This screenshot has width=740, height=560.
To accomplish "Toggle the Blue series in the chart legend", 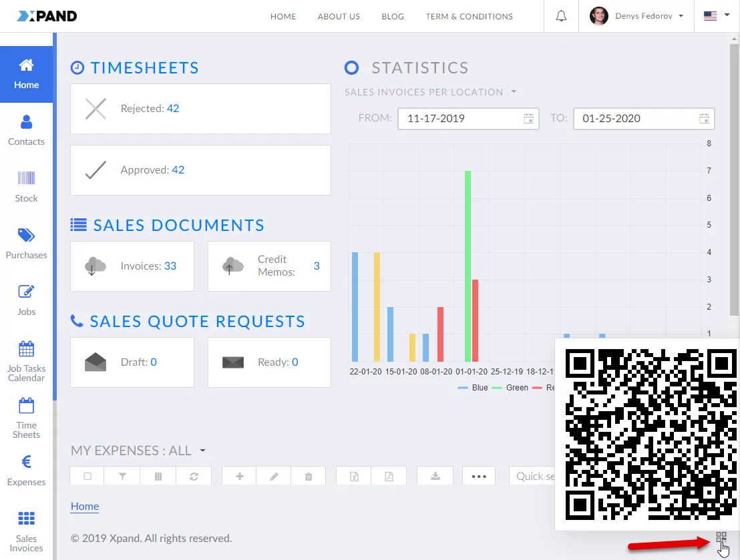I will tap(473, 388).
